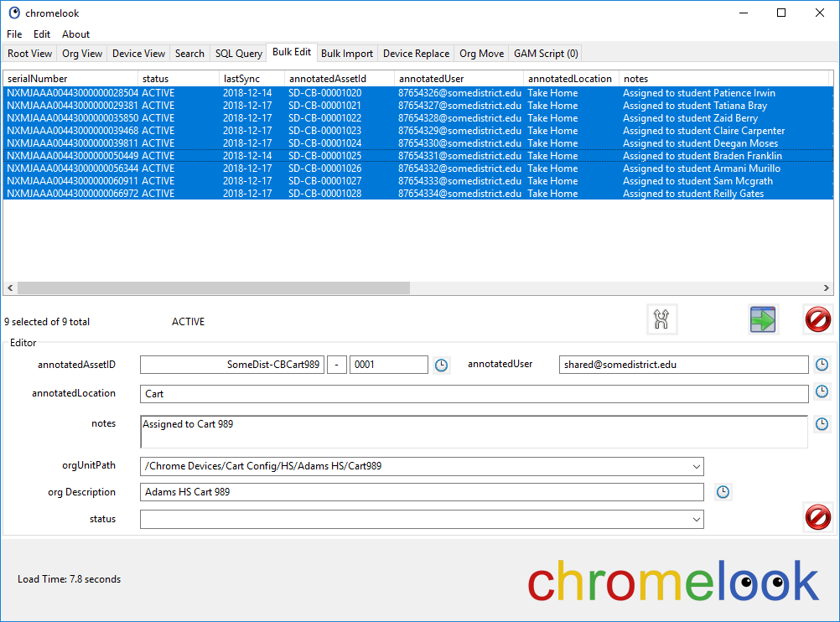The width and height of the screenshot is (840, 622).
Task: Click the clock icon beside the notes field
Action: [822, 424]
